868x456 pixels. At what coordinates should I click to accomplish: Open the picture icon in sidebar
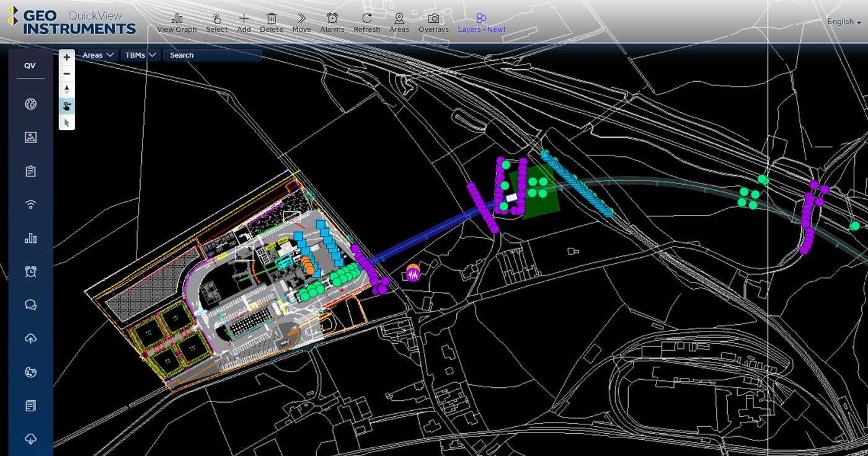pos(30,138)
